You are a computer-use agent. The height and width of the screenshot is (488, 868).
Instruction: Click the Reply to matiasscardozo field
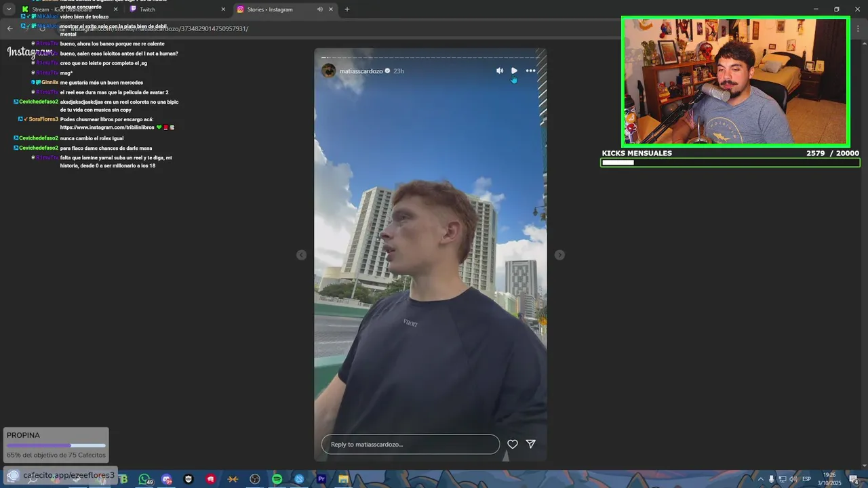(410, 444)
